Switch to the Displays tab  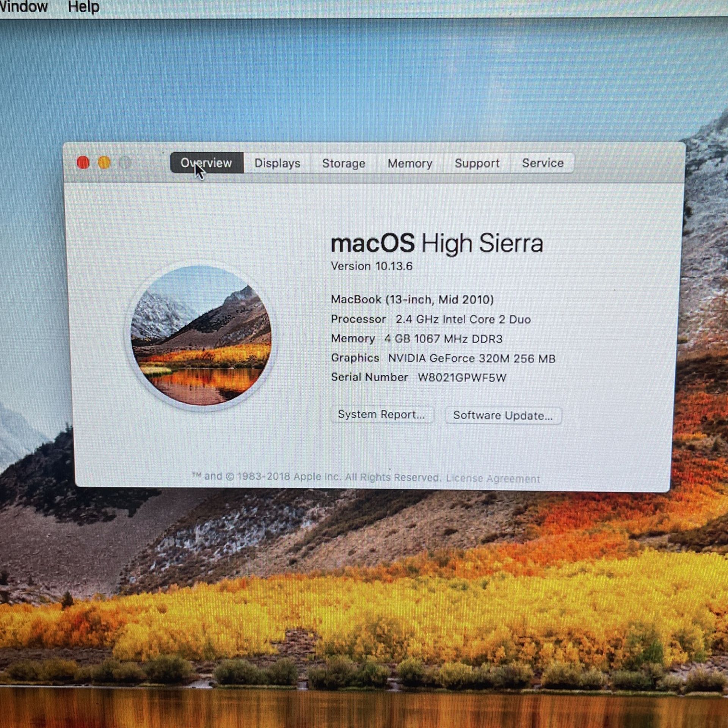(x=277, y=163)
